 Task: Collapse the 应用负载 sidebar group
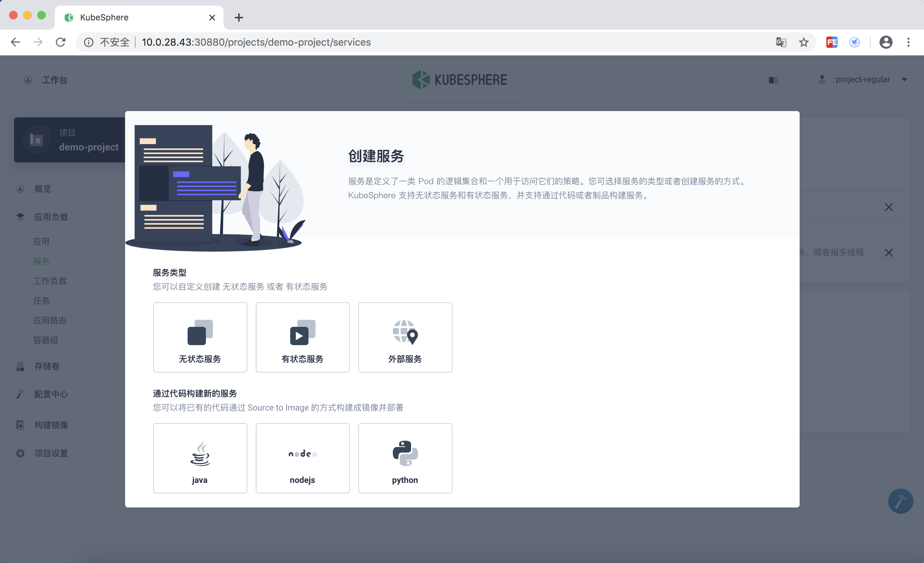(51, 217)
